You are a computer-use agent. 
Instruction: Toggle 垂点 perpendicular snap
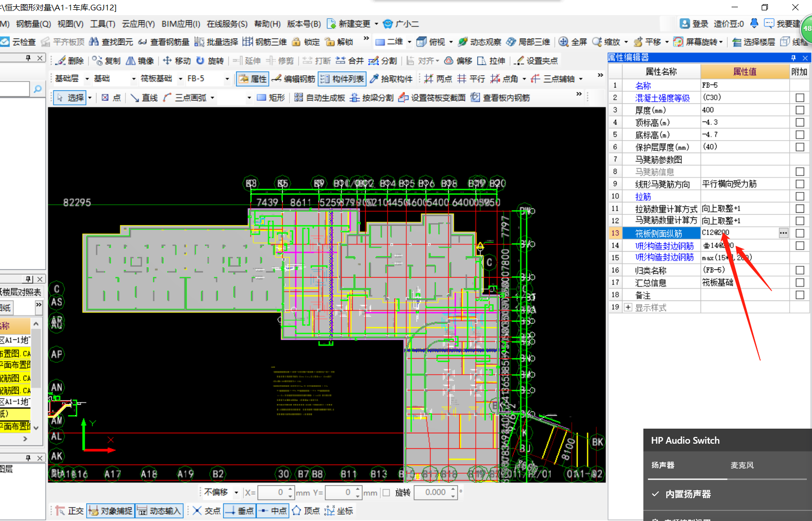239,511
